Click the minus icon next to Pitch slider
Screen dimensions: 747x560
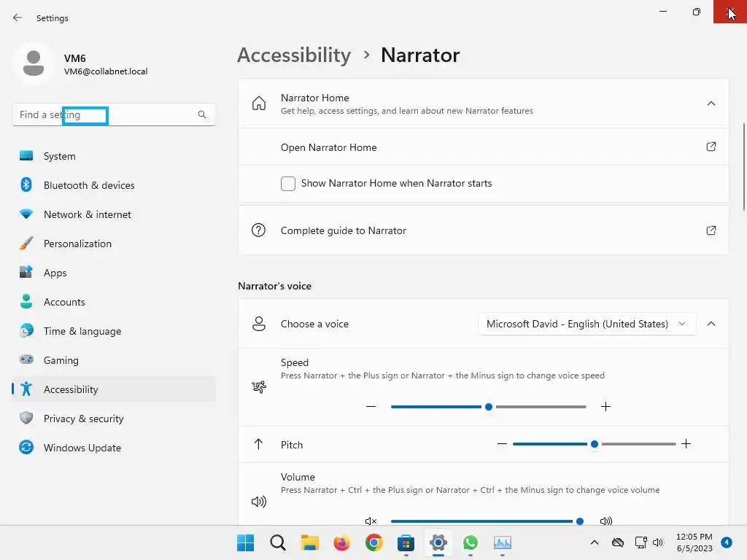click(x=502, y=444)
